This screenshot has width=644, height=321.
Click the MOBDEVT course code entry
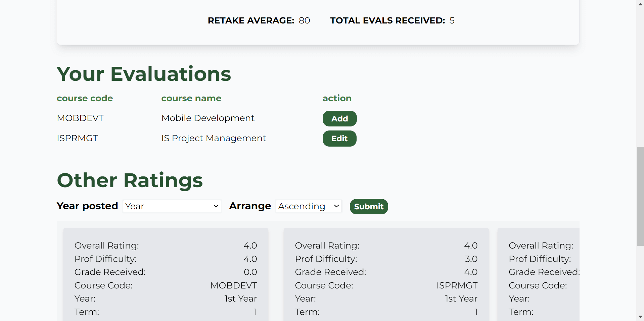80,118
